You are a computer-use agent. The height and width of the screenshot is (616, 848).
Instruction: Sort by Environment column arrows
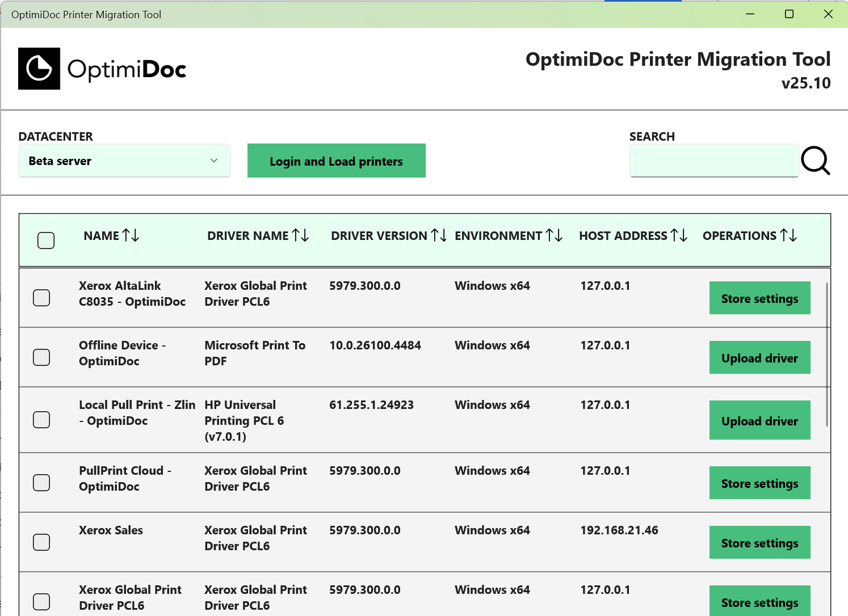coord(554,235)
